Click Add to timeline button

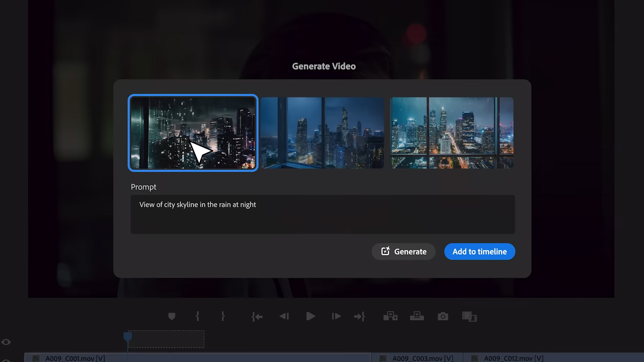click(x=479, y=251)
